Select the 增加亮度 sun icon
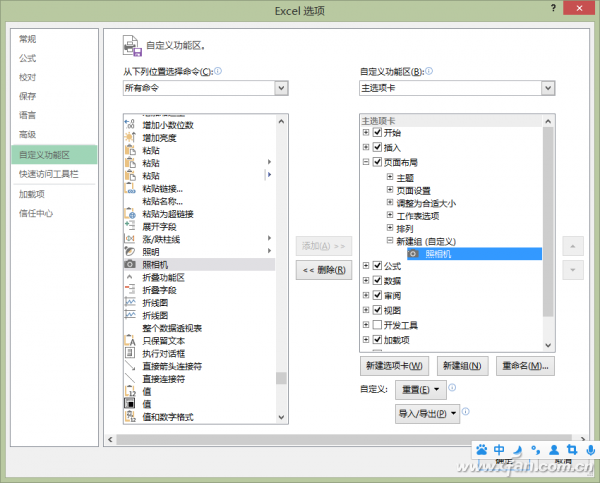The width and height of the screenshot is (600, 483). [x=130, y=137]
